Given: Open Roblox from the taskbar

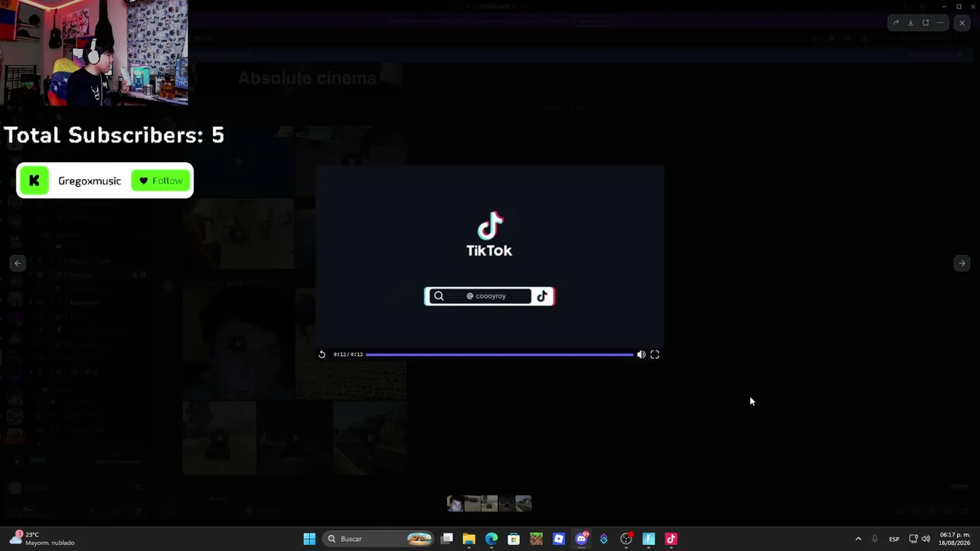Looking at the screenshot, I should pyautogui.click(x=559, y=539).
